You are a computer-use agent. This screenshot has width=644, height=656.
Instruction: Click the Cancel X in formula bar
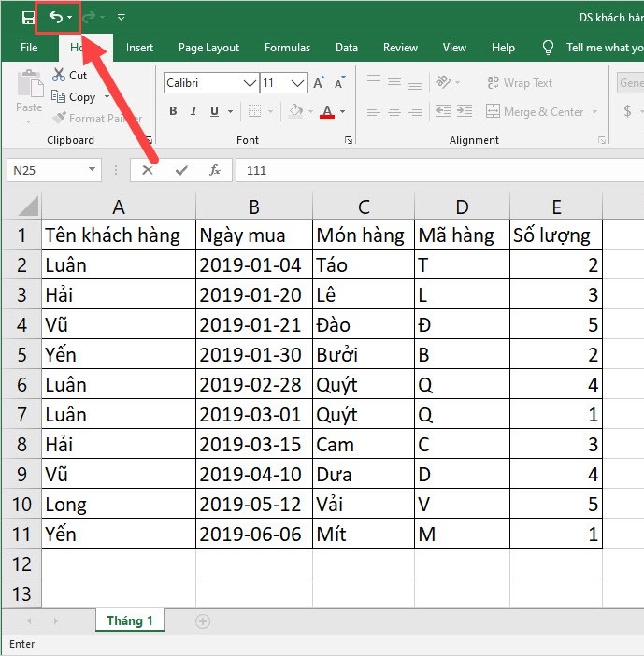pos(148,170)
